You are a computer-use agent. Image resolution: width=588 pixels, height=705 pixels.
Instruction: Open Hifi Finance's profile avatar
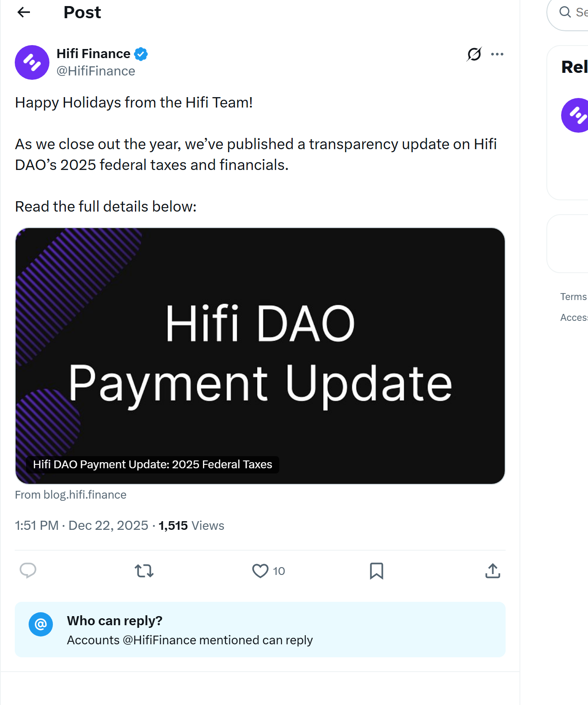32,62
